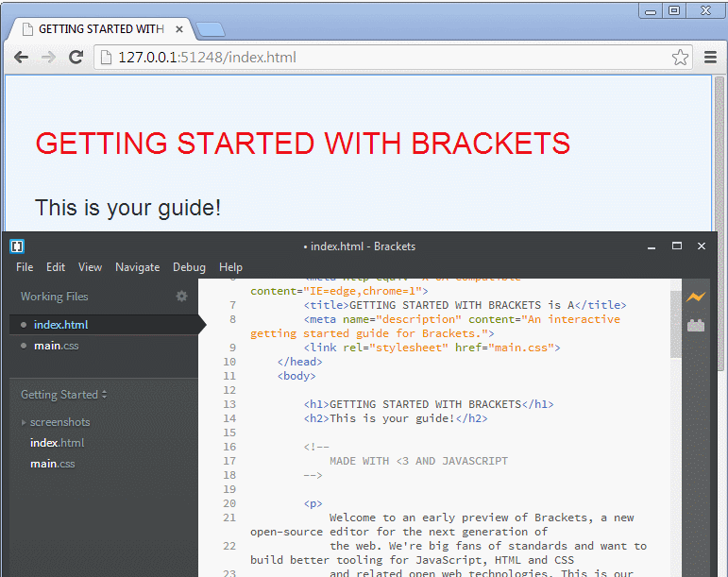Open the File menu in Brackets

[x=25, y=267]
